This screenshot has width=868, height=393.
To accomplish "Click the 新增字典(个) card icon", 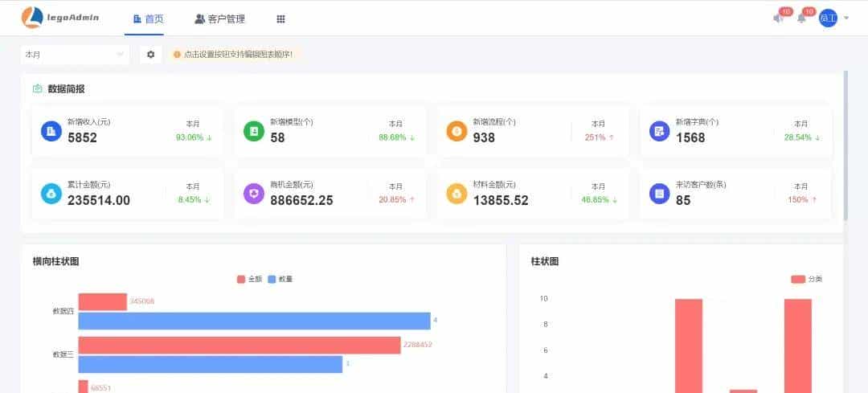I will click(660, 131).
